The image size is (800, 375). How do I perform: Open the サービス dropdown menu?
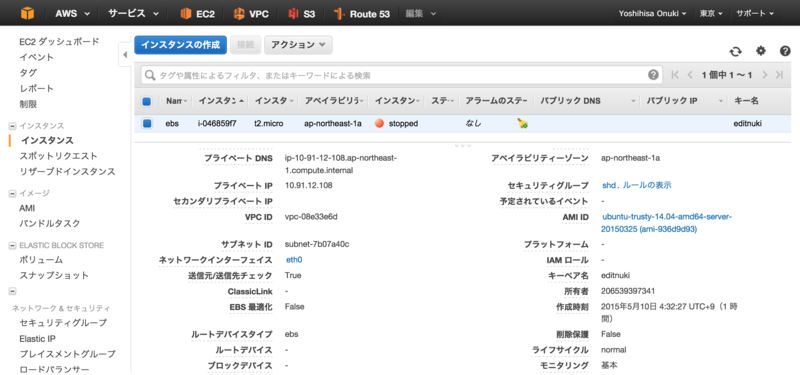coord(133,14)
